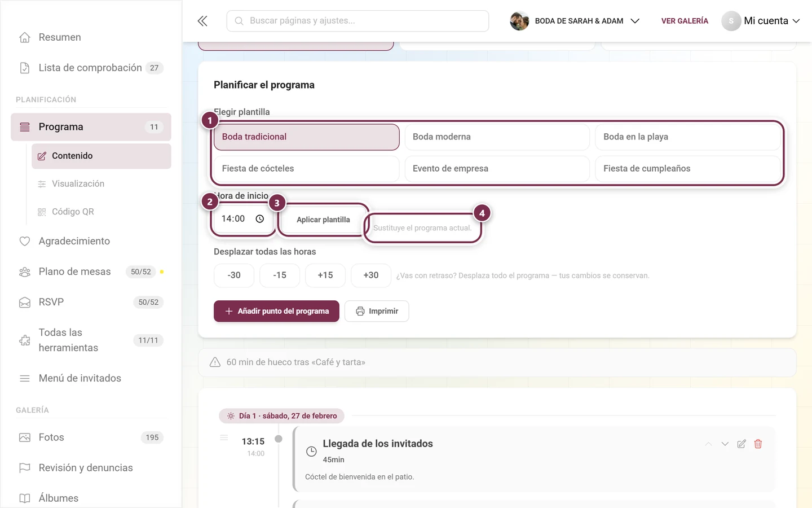Open Código QR submenu item

tap(101, 212)
